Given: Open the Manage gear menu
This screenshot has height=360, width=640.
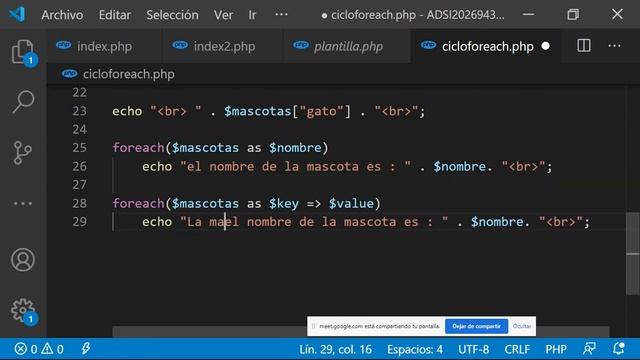Looking at the screenshot, I should point(23,311).
